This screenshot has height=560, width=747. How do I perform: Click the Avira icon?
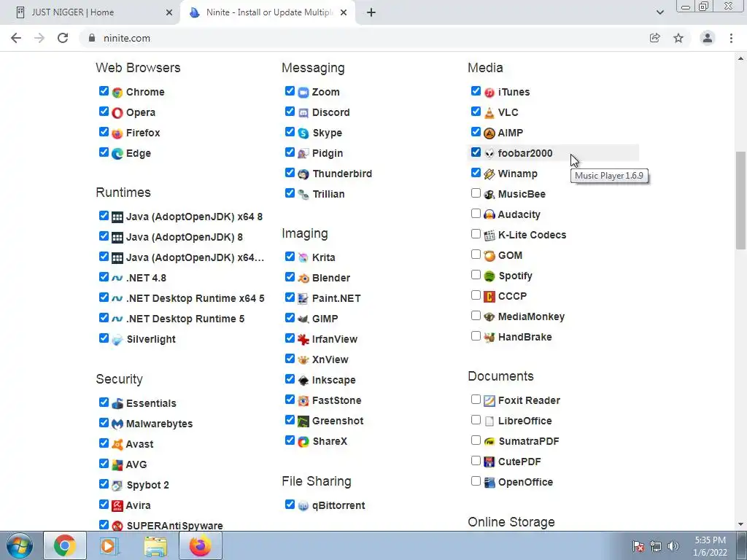tap(117, 506)
